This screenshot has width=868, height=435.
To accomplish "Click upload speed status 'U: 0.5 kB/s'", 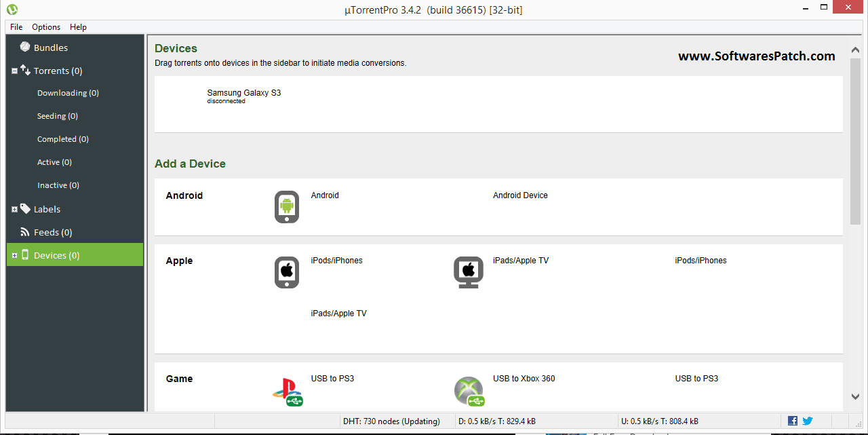I will tap(659, 421).
